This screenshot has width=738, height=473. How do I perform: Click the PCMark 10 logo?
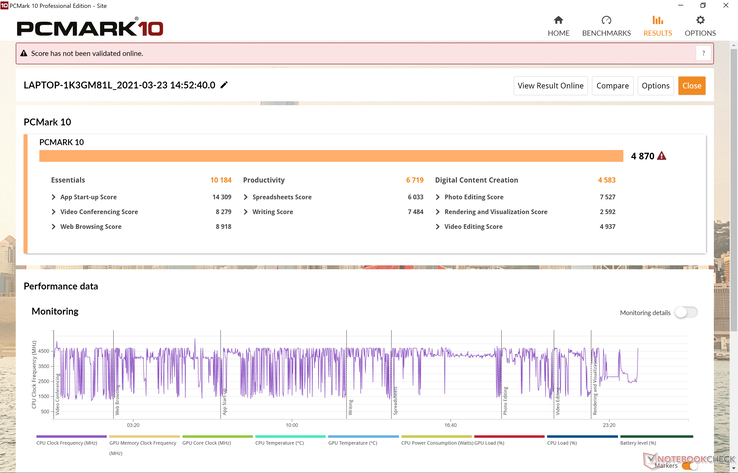click(90, 28)
